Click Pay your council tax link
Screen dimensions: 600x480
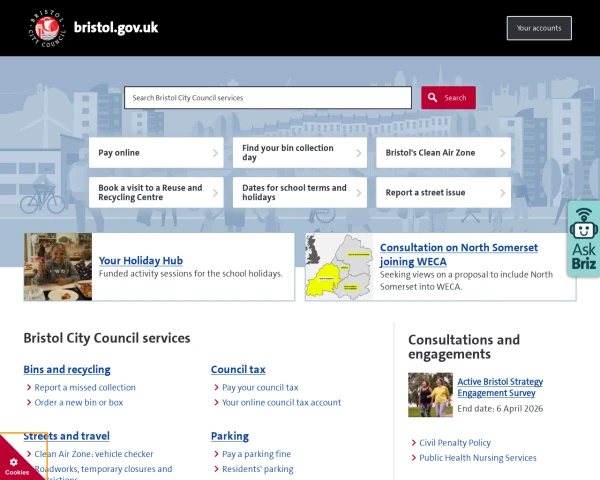tap(260, 387)
